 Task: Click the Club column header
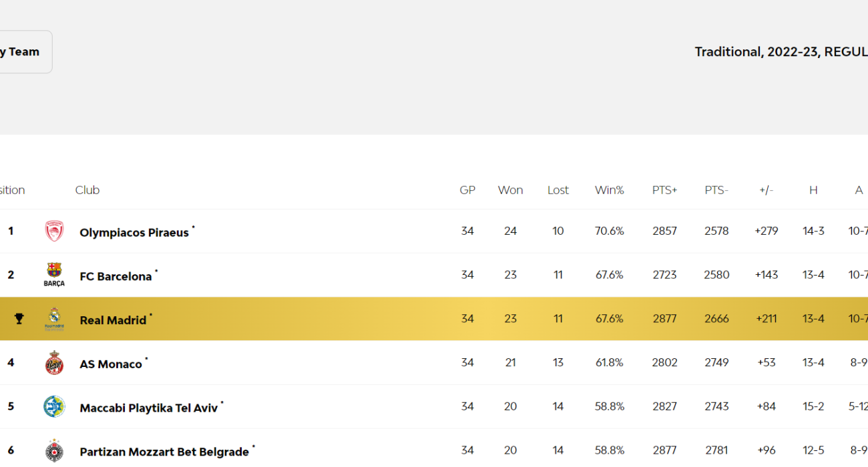(x=87, y=190)
